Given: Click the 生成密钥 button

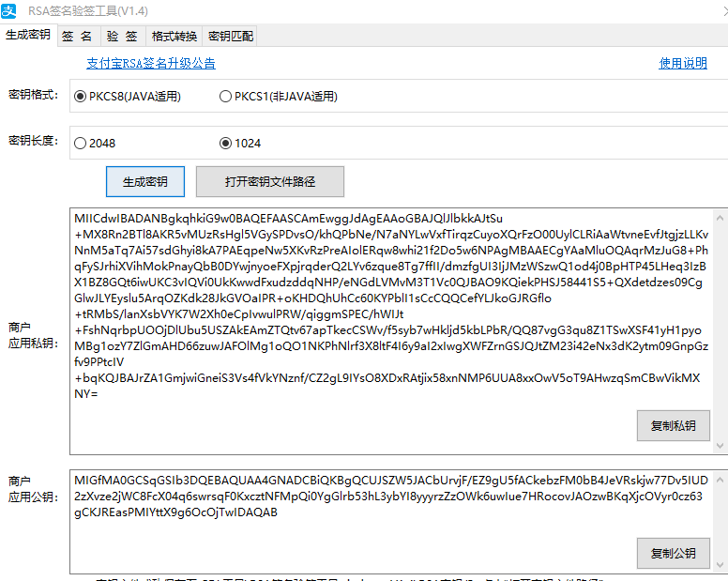Looking at the screenshot, I should tap(145, 181).
